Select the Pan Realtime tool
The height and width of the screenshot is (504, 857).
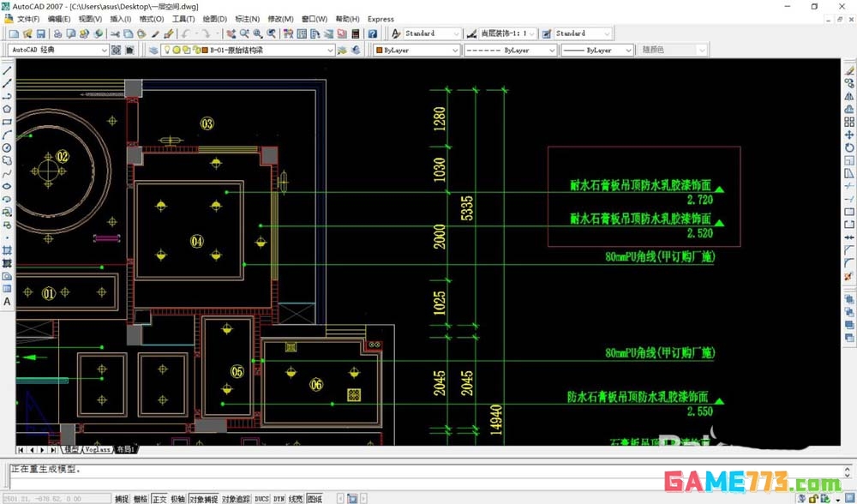coord(231,35)
